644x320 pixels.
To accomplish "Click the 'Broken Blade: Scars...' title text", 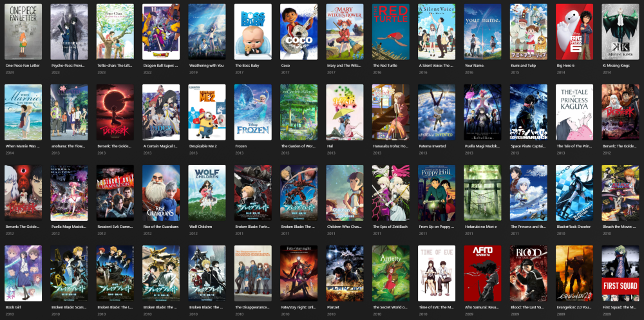I will click(69, 307).
